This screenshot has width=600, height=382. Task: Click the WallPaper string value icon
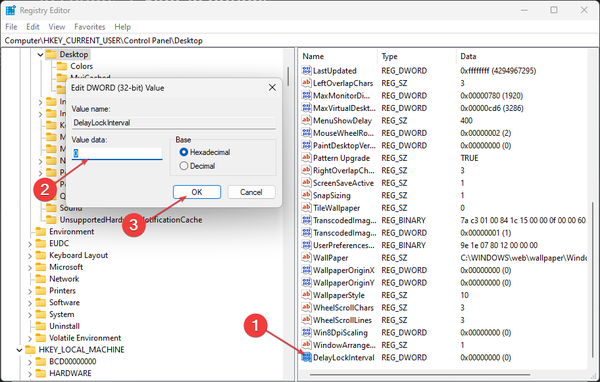307,258
